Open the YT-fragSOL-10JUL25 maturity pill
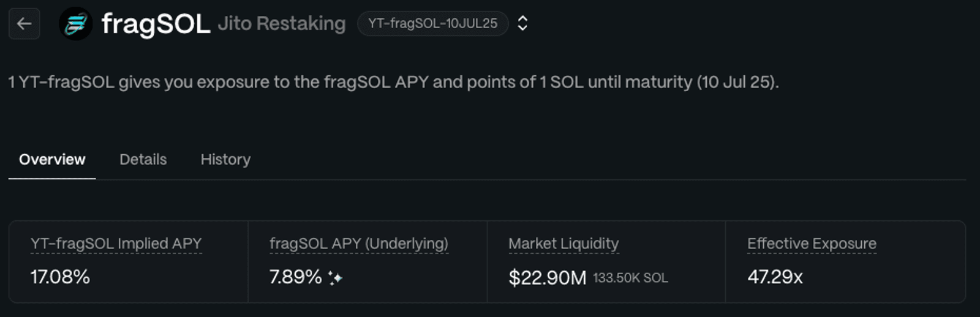Screen dimensions: 980x317 coord(433,23)
